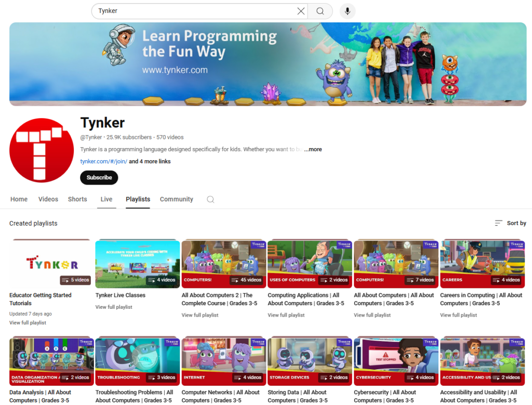Show the 'and 4 more links' list
This screenshot has width=532, height=405.
(150, 162)
